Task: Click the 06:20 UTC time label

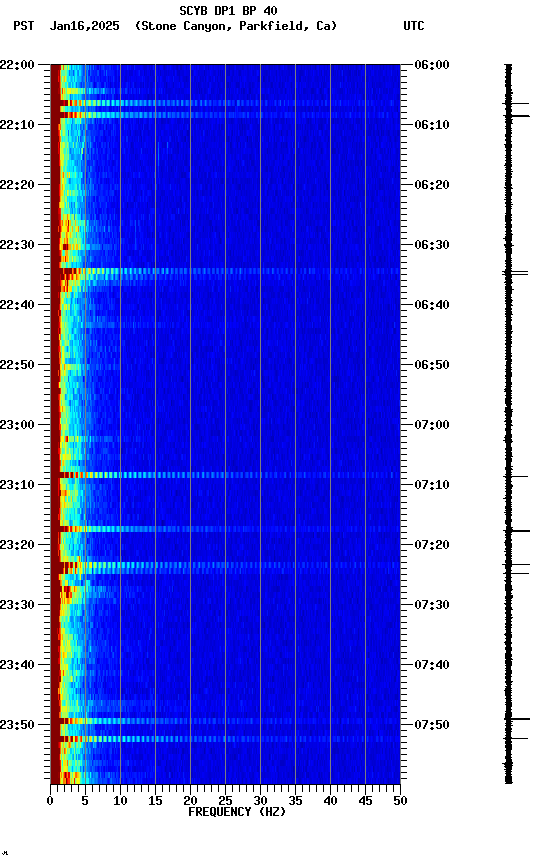Action: [432, 185]
